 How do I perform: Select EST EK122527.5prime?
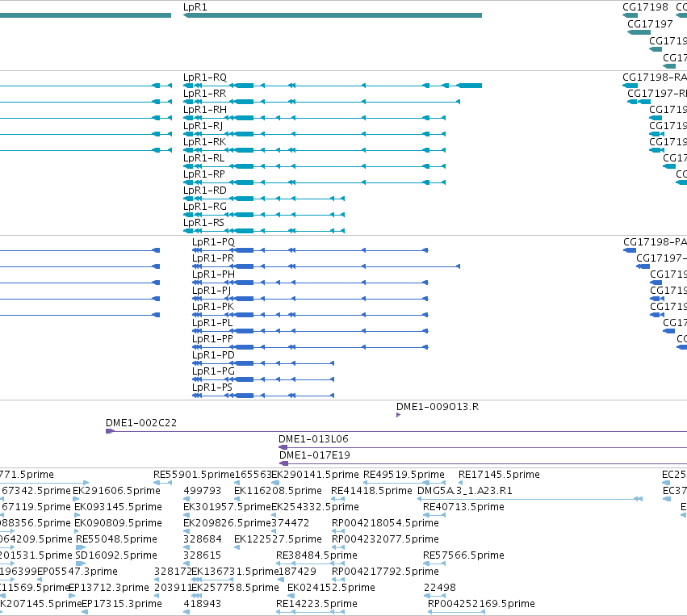pos(279,539)
